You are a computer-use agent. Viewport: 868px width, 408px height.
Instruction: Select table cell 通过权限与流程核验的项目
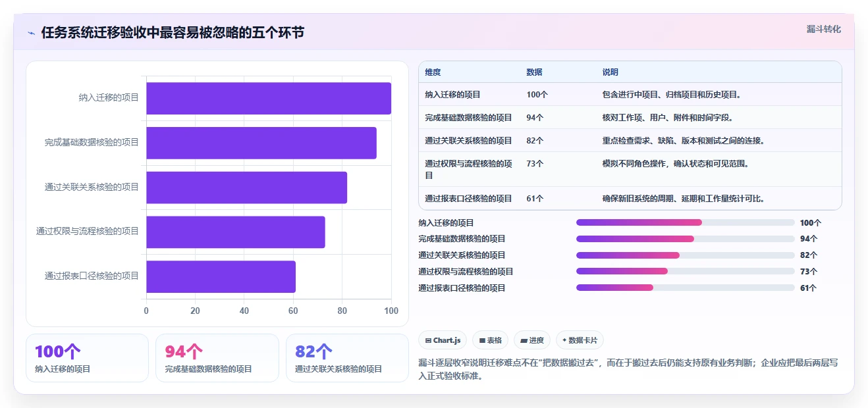click(x=468, y=169)
